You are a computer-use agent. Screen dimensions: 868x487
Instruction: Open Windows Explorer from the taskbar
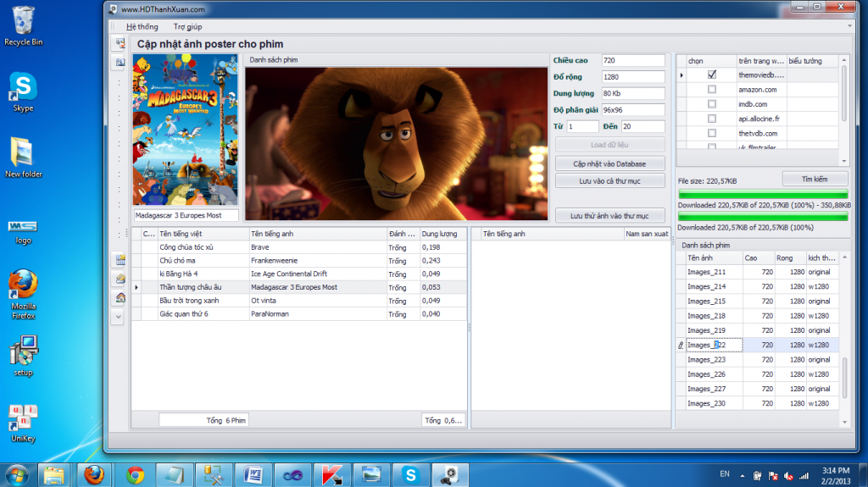[53, 475]
